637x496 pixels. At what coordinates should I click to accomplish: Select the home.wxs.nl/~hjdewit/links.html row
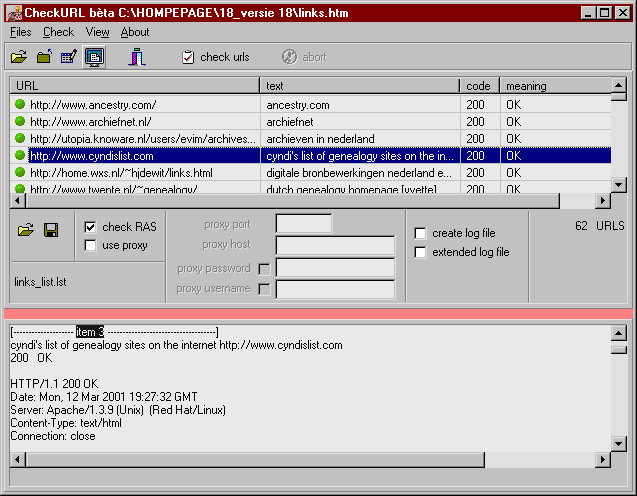coord(310,173)
